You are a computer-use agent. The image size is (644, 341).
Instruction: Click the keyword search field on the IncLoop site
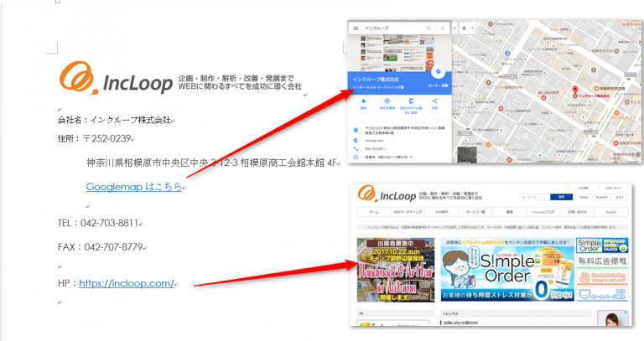pos(534,197)
